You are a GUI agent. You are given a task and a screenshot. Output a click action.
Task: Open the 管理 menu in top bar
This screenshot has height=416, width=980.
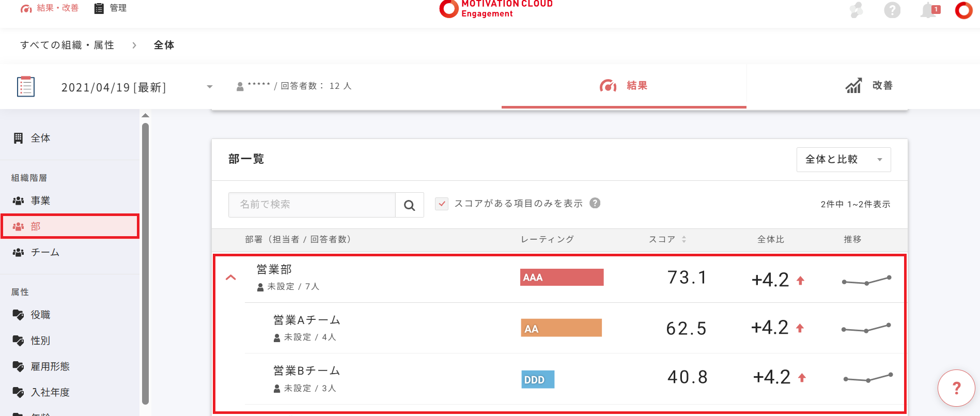pos(111,8)
